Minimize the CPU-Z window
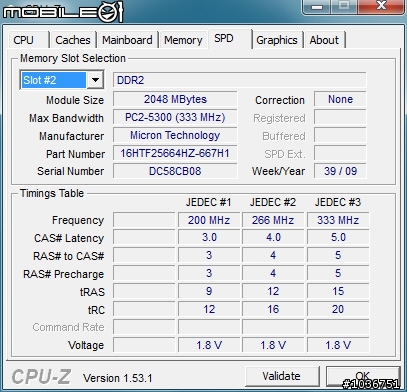The width and height of the screenshot is (407, 392). point(317,6)
